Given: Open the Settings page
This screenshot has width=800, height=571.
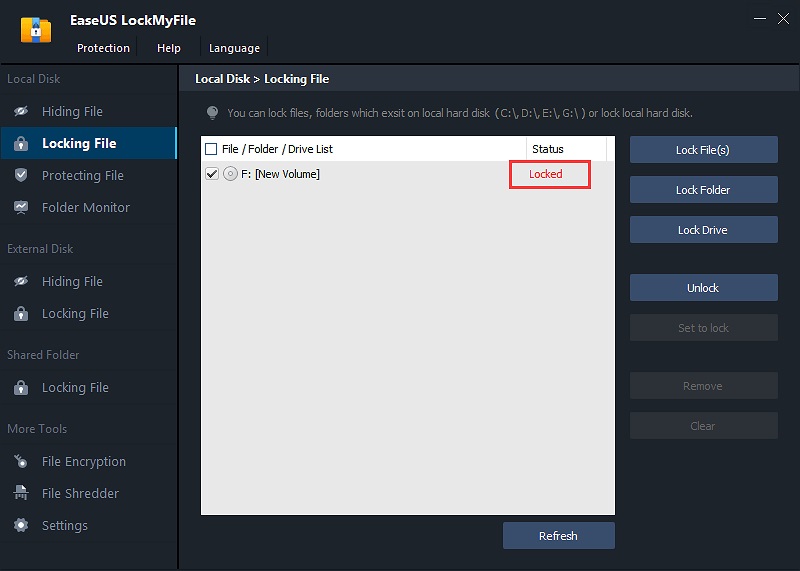Looking at the screenshot, I should (89, 525).
